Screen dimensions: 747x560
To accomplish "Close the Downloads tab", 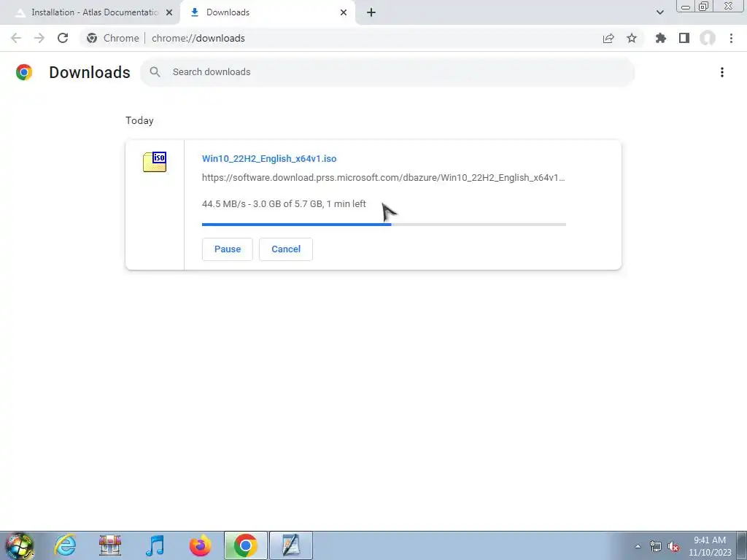I will (x=344, y=12).
